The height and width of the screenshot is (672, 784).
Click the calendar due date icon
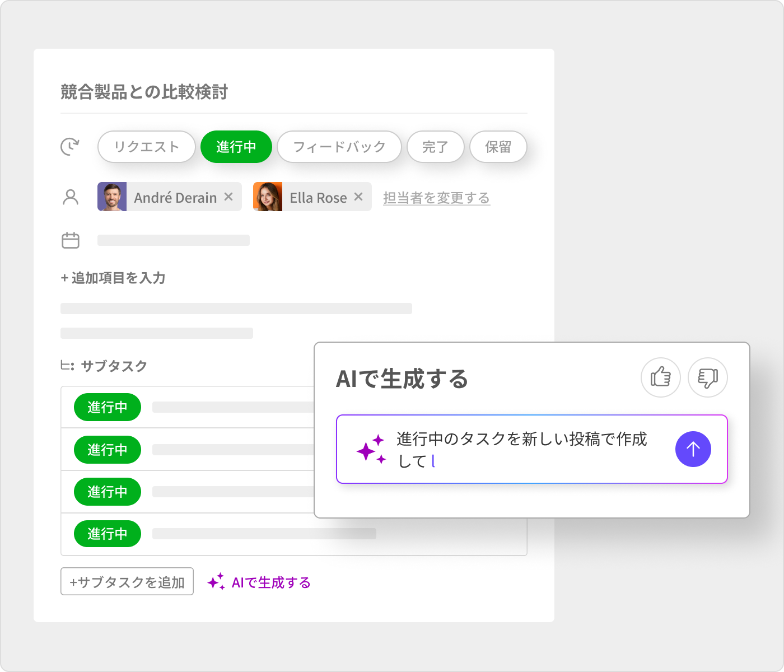click(71, 240)
